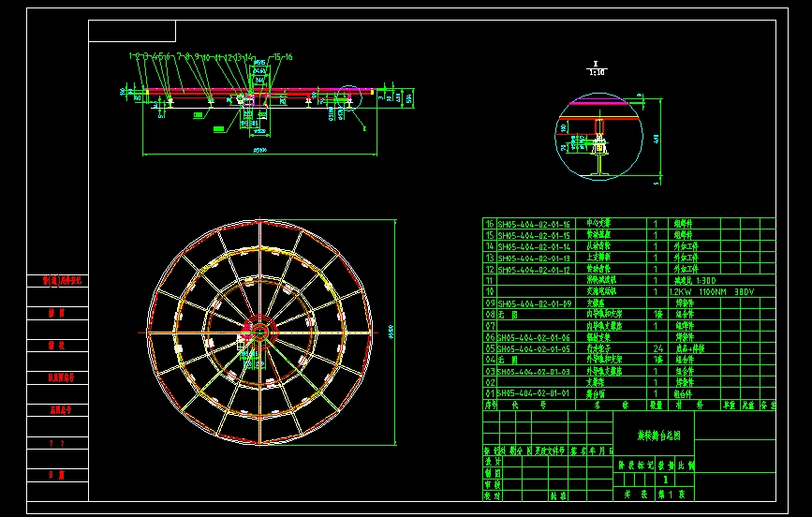Image resolution: width=812 pixels, height=517 pixels.
Task: Select row 05 quantity value 24
Action: pos(656,348)
